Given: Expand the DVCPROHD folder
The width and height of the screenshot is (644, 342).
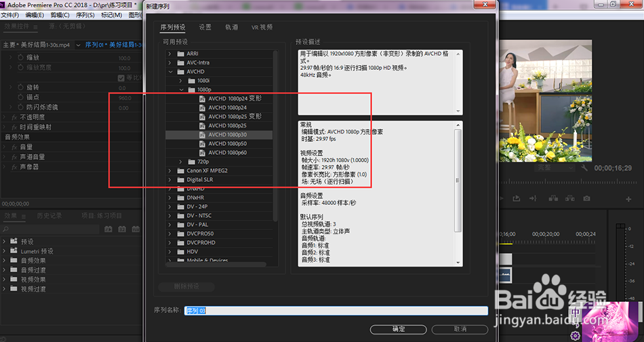Looking at the screenshot, I should coord(170,242).
